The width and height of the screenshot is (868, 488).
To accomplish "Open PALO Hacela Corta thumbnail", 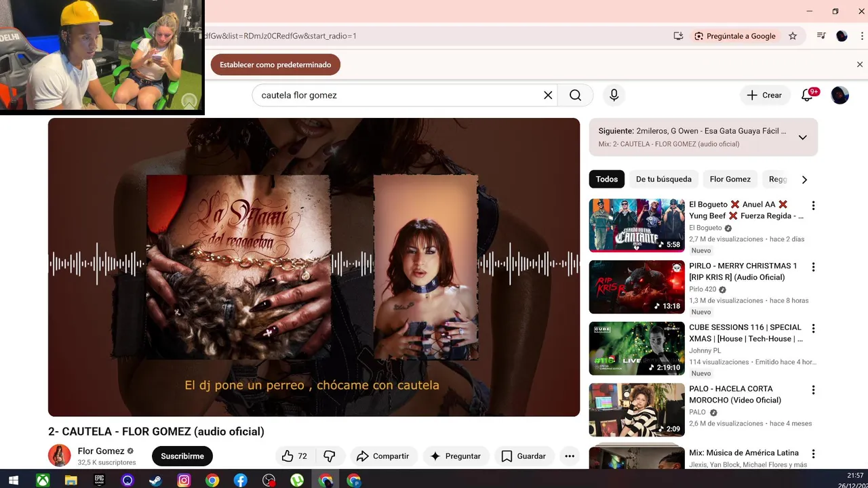I will 637,410.
